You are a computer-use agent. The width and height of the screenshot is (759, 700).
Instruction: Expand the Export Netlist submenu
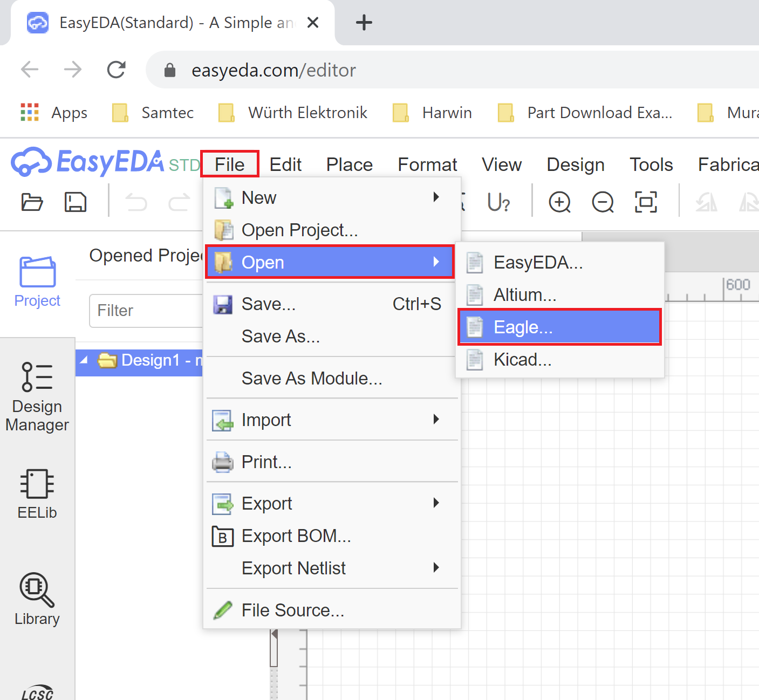pyautogui.click(x=332, y=568)
